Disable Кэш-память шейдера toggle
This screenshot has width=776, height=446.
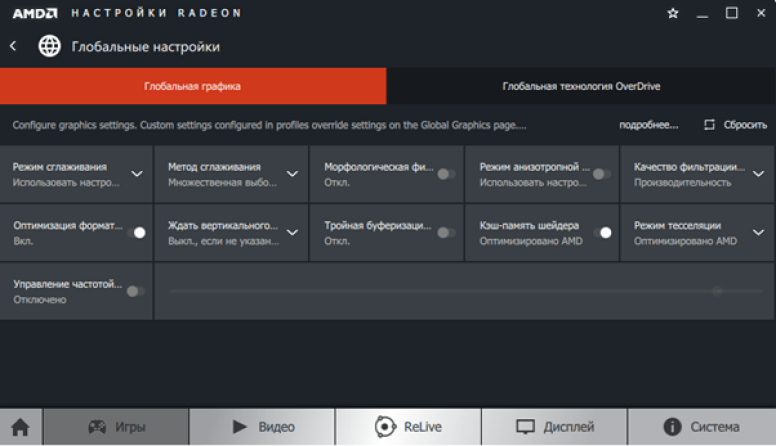pos(602,232)
